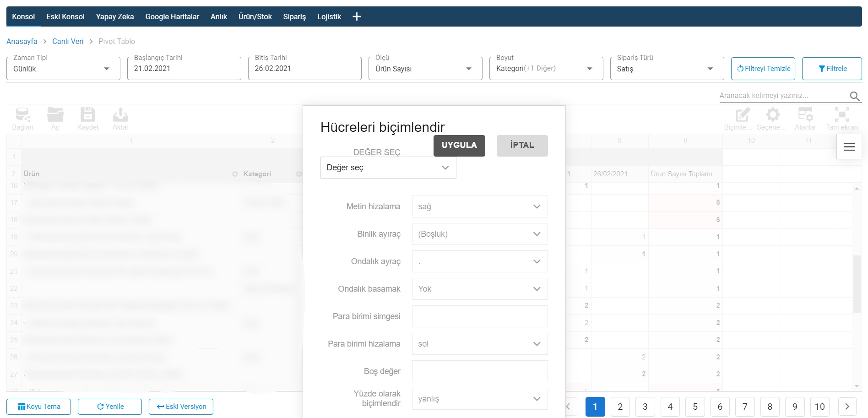Go to the Canlı Veri breadcrumb link
868x418 pixels.
(x=68, y=41)
